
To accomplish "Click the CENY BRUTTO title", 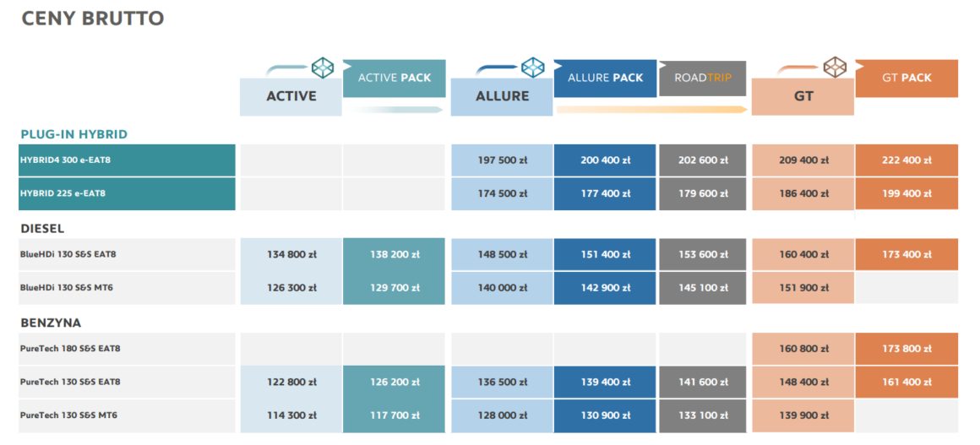I will coord(92,18).
